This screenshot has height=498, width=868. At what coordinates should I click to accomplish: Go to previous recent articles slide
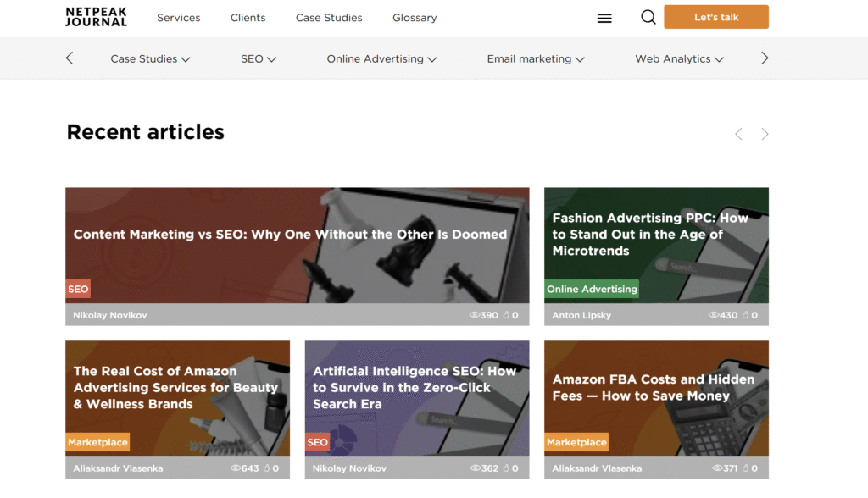(x=738, y=134)
